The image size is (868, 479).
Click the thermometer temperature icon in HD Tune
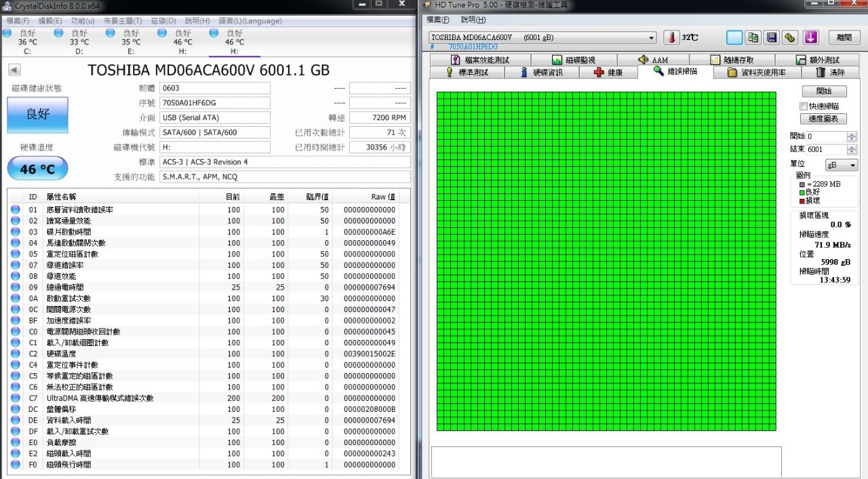coord(671,37)
